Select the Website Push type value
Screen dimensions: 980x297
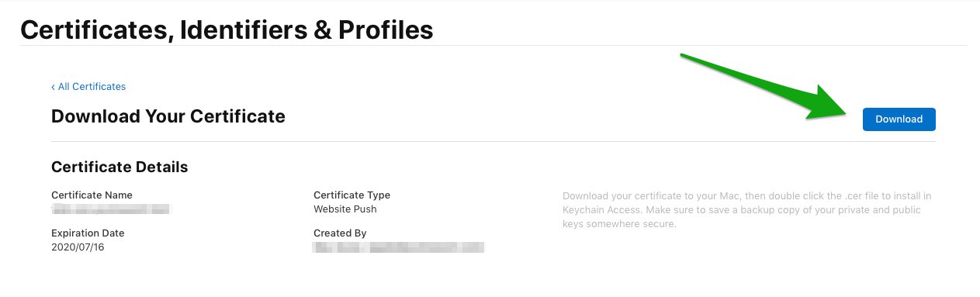pos(345,209)
